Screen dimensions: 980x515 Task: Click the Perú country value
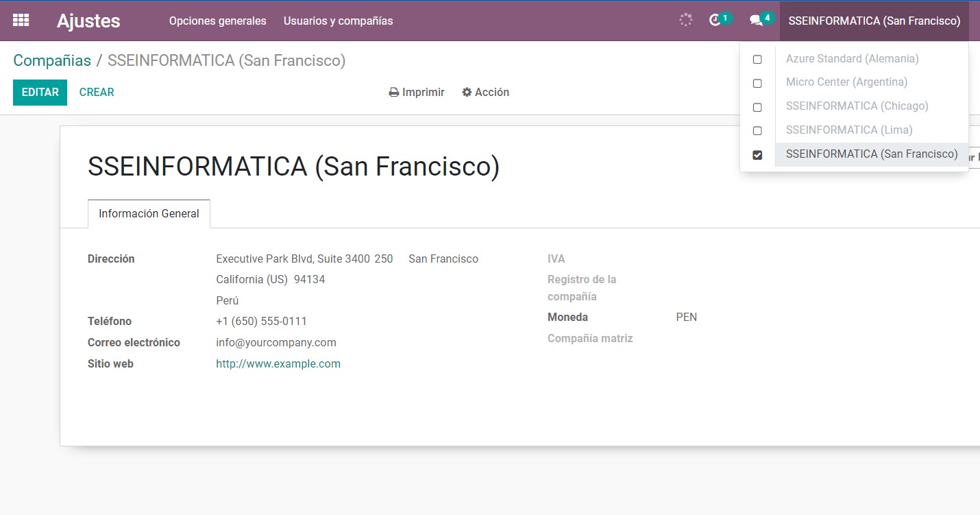228,300
